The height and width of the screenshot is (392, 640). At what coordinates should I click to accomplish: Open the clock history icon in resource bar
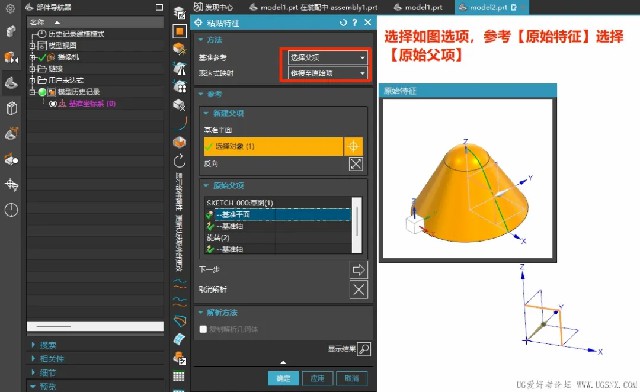(11, 210)
